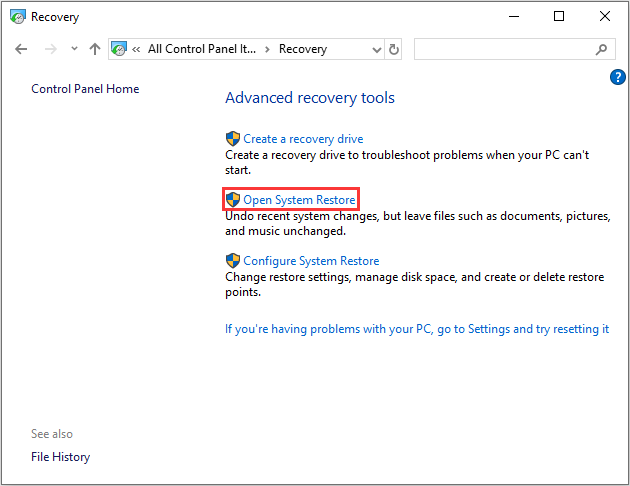
Task: Go up one level with Up arrow
Action: tap(95, 49)
